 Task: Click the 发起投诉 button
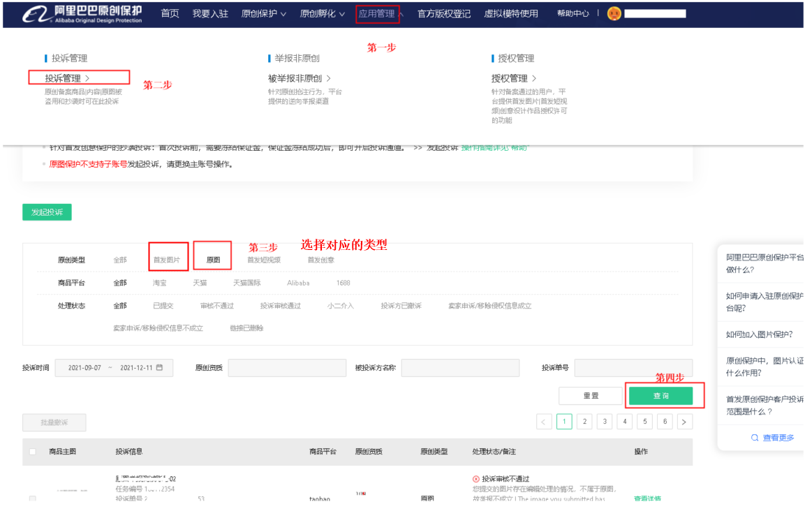(47, 212)
